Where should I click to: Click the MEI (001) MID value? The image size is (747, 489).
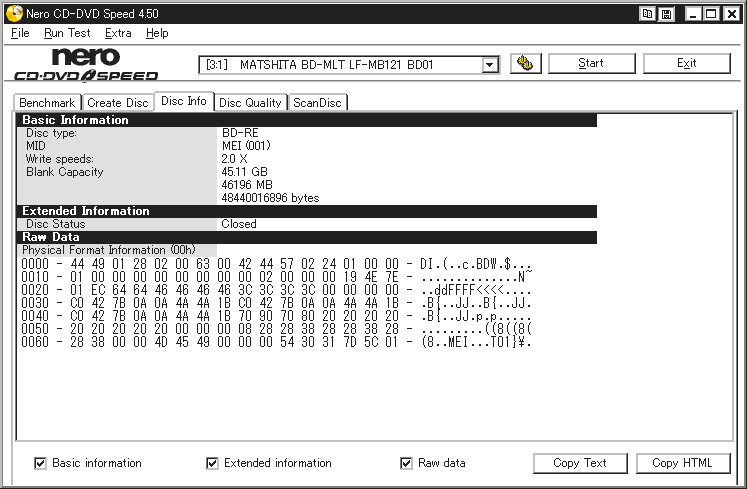tap(246, 146)
